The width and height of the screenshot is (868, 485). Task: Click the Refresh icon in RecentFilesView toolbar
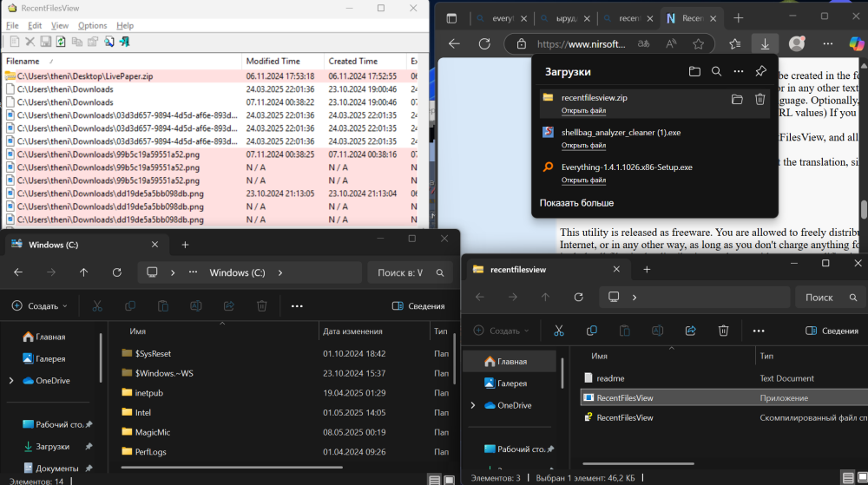[x=61, y=42]
